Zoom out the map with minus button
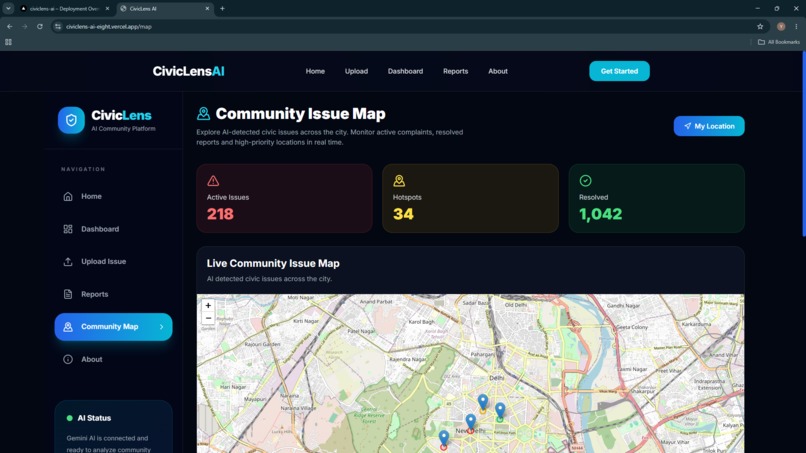This screenshot has height=453, width=806. [208, 318]
